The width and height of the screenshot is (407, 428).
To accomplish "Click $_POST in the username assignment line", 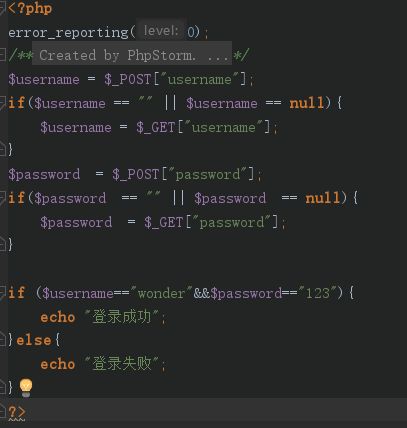I will [128, 79].
